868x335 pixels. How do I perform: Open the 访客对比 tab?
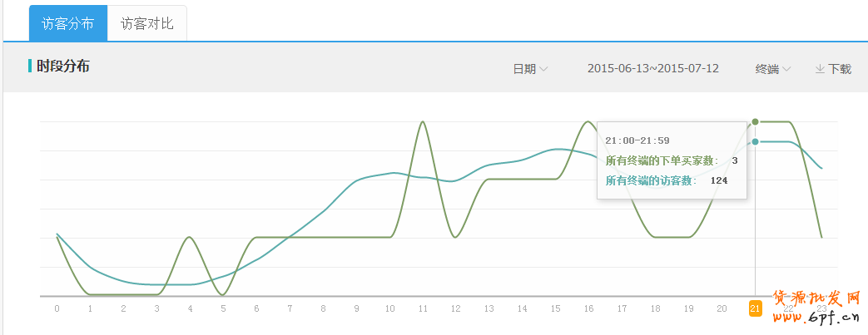click(x=147, y=23)
